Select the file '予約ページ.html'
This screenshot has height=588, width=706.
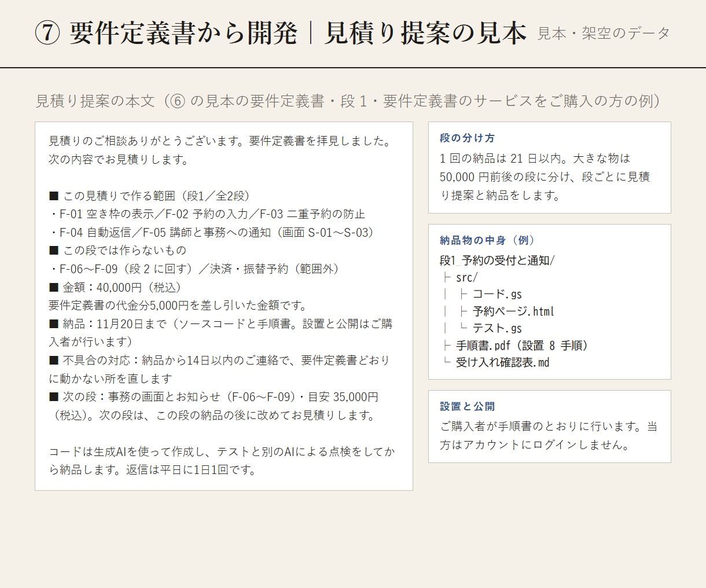point(513,311)
